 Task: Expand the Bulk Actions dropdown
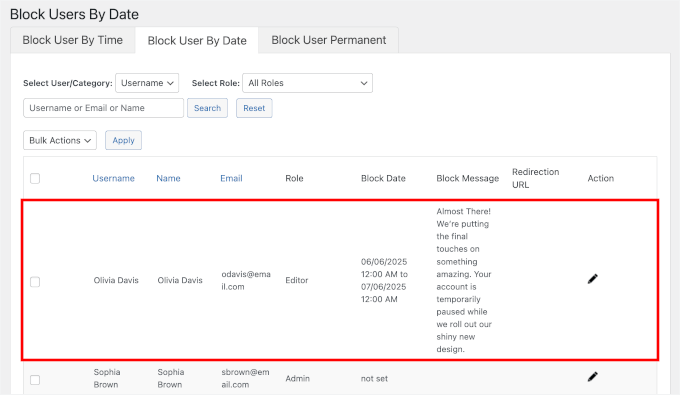[x=60, y=140]
